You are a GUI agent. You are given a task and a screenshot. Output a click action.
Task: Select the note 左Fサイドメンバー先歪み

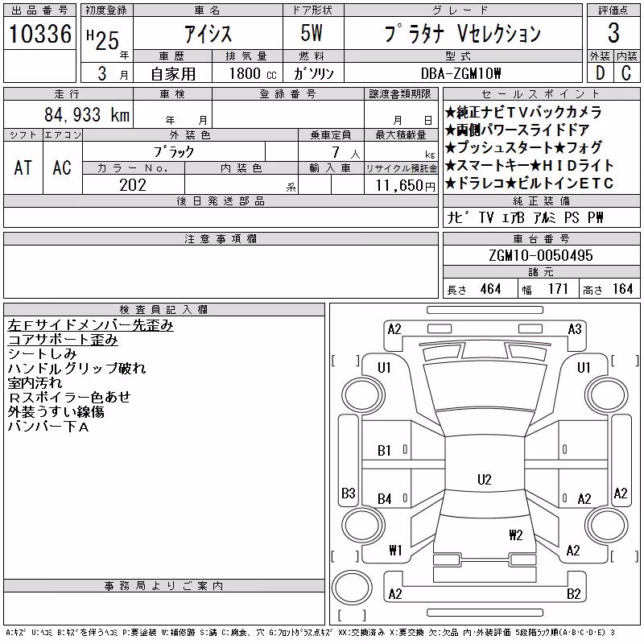[x=90, y=325]
